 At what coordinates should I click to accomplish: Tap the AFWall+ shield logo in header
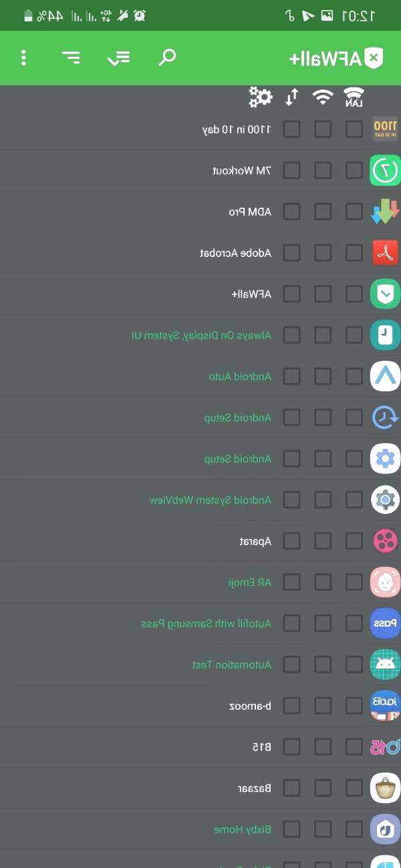click(x=376, y=58)
